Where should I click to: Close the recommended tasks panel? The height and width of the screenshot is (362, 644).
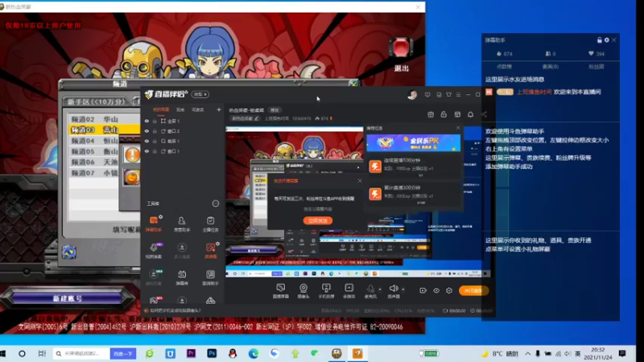click(x=458, y=128)
